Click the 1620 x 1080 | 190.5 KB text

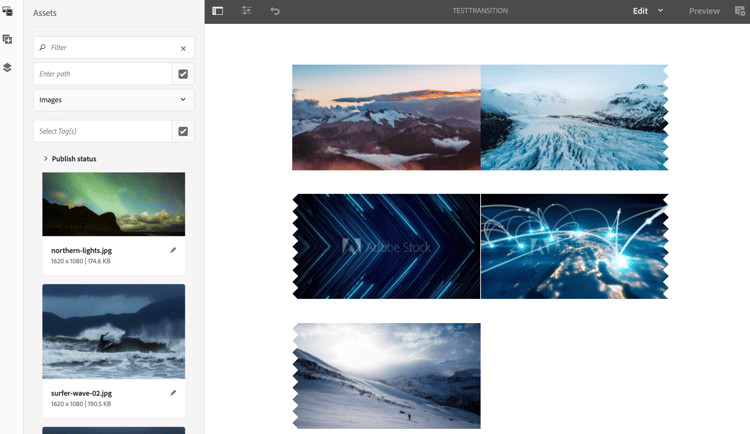81,404
